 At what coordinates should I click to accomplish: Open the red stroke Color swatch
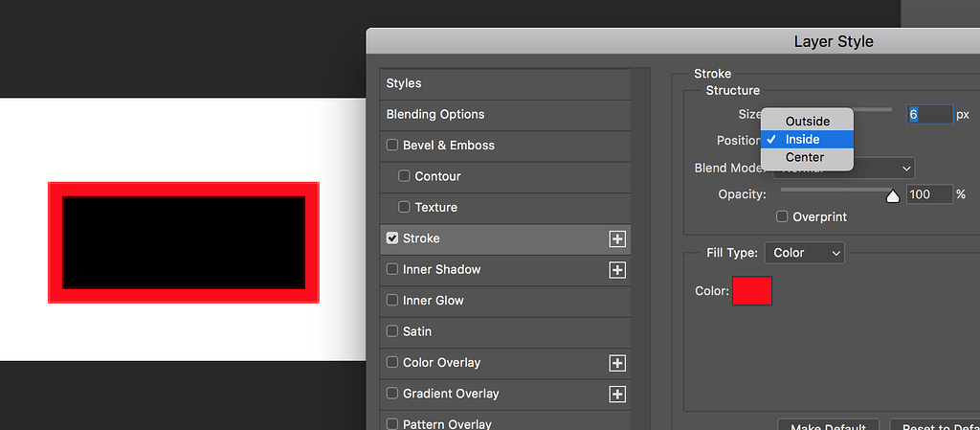pyautogui.click(x=752, y=291)
